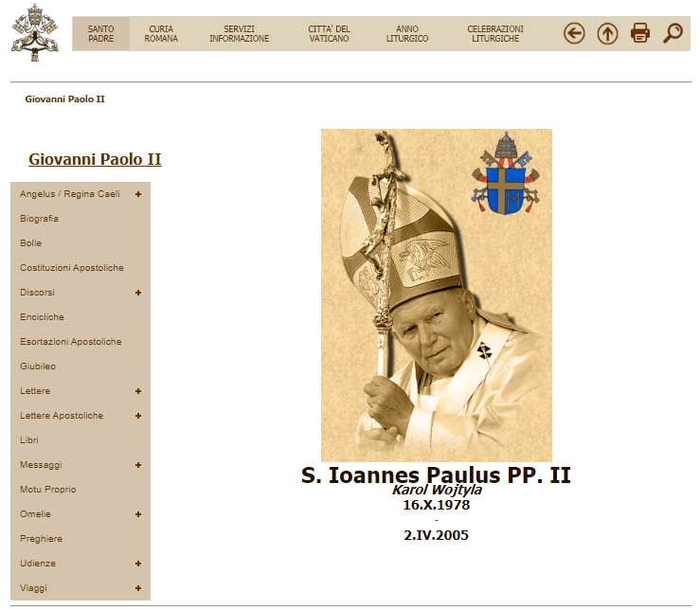
Task: Click the Discorsi label
Action: [37, 293]
